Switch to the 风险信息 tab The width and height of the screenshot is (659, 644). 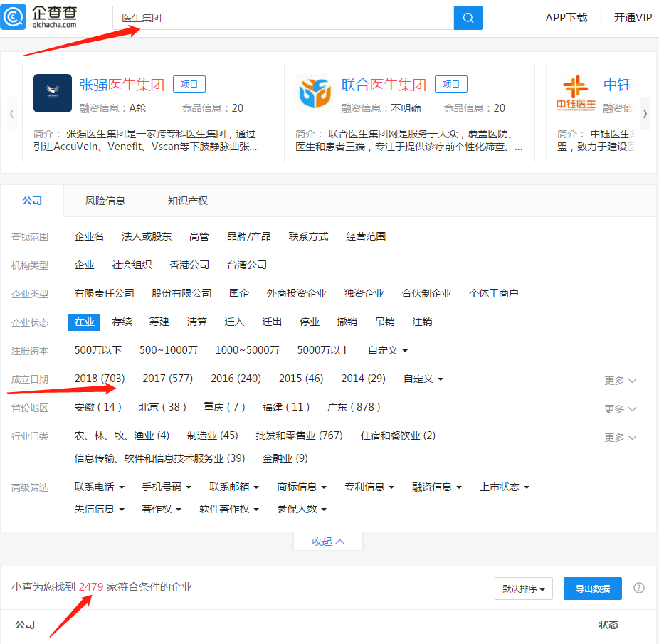click(x=105, y=201)
